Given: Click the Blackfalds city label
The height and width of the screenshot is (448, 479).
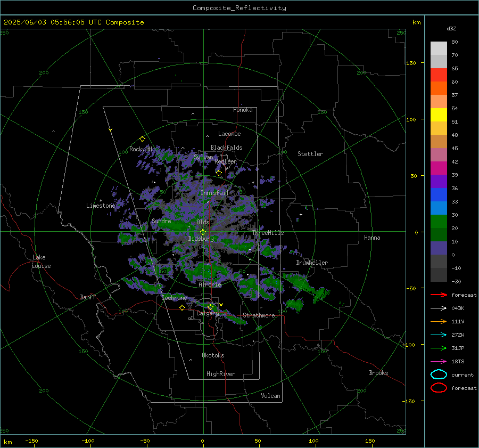Looking at the screenshot, I should click(x=226, y=148).
